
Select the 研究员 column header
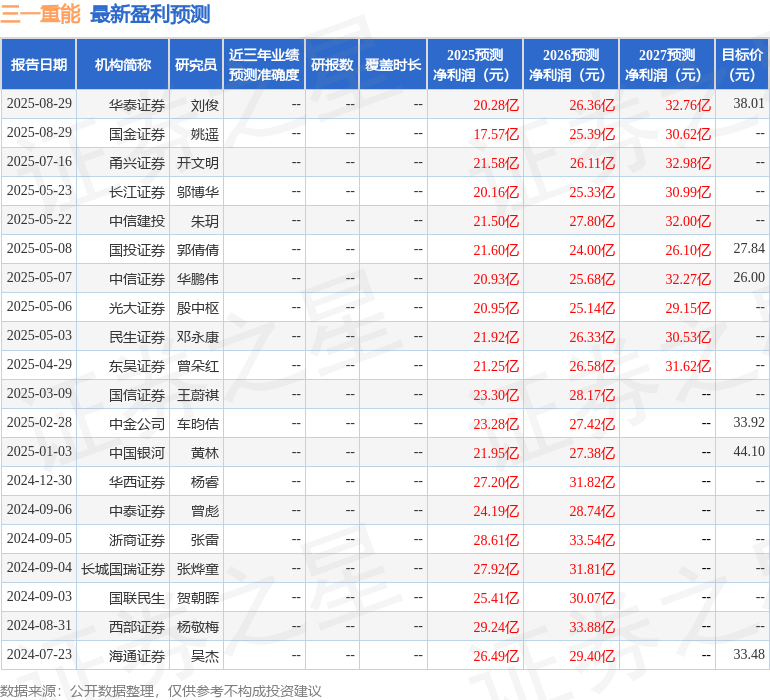196,64
